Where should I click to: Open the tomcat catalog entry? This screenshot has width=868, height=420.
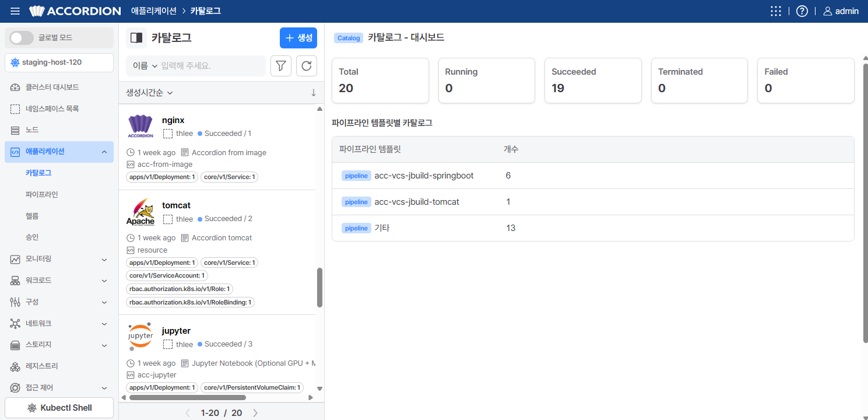[x=176, y=205]
